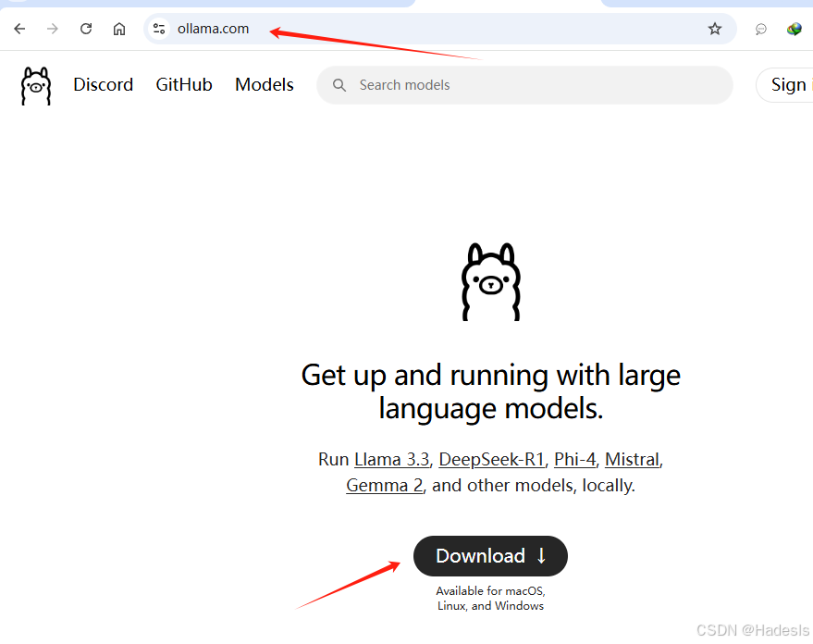The width and height of the screenshot is (813, 644).
Task: Focus the ollama.com address bar
Action: (x=440, y=29)
